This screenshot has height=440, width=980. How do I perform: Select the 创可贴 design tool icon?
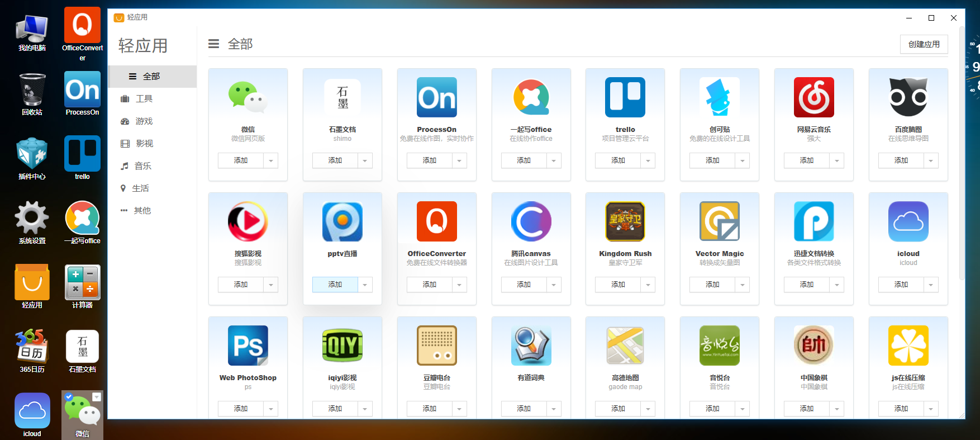click(720, 97)
